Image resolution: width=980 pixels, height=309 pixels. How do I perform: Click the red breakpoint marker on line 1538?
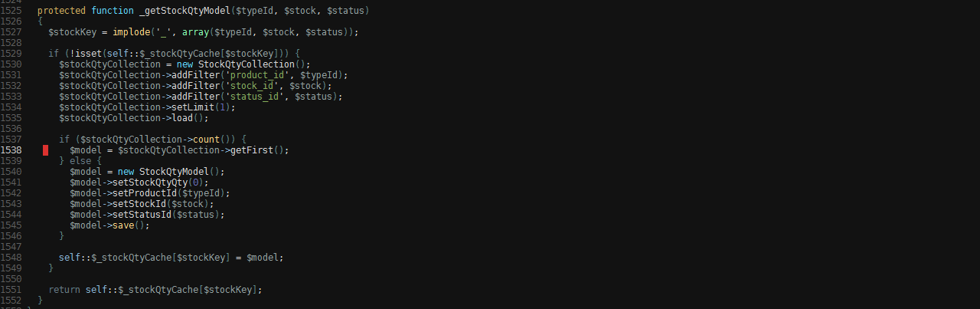click(46, 150)
